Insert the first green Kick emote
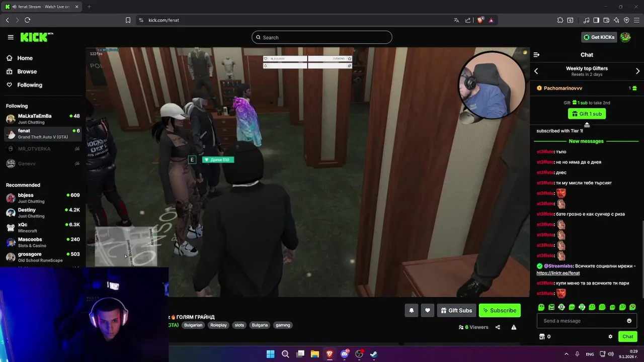The height and width of the screenshot is (362, 644). pyautogui.click(x=541, y=307)
